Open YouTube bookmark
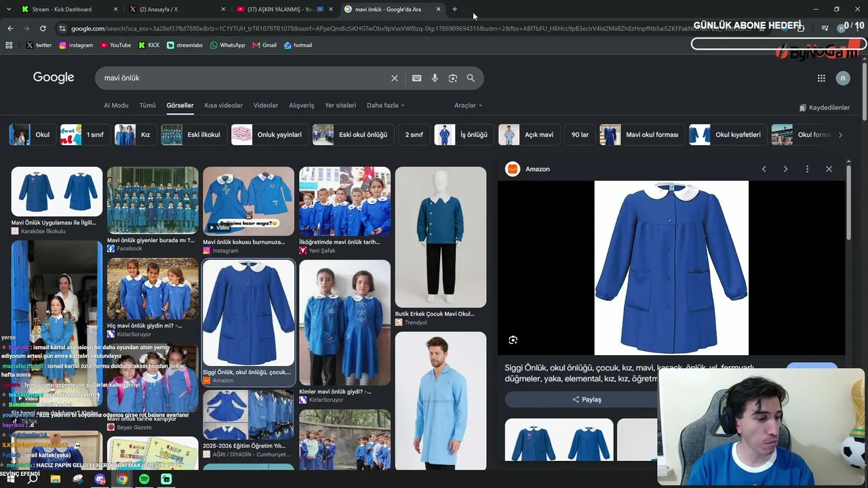This screenshot has height=488, width=868. 115,45
